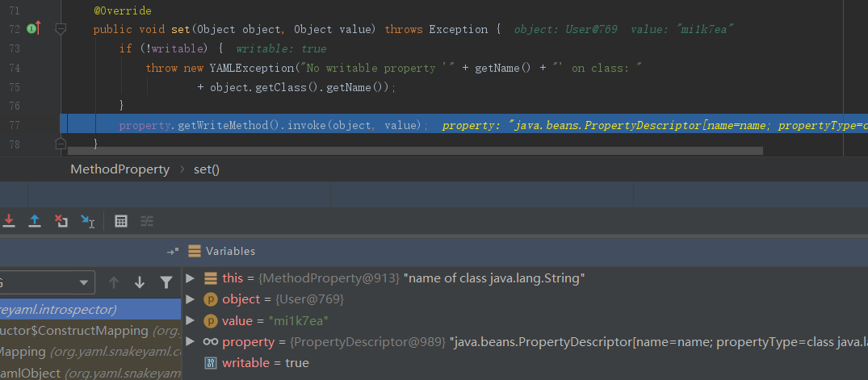Click the implements-method gutter icon on line 72
The height and width of the screenshot is (380, 868).
(x=33, y=29)
